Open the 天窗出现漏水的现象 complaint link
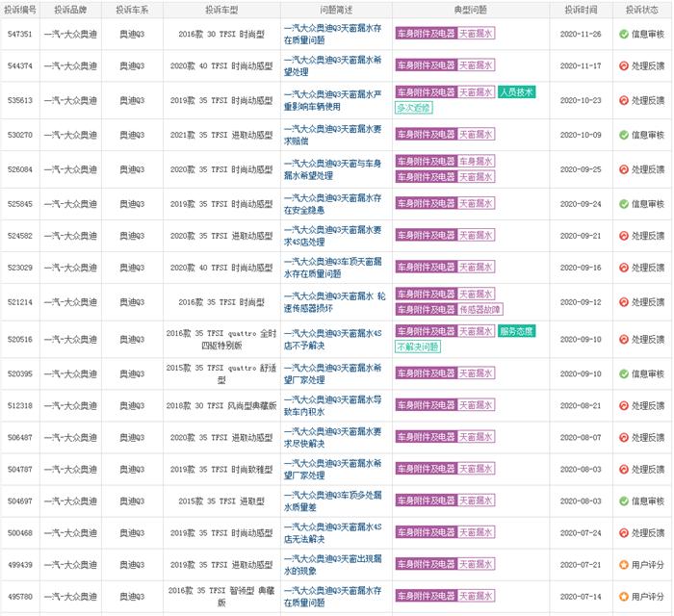This screenshot has width=674, height=616. [x=332, y=564]
